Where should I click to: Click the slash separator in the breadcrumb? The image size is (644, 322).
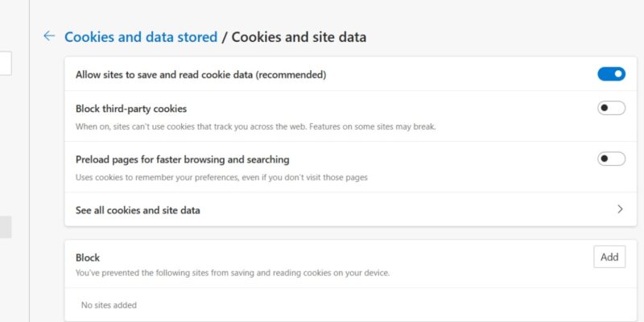(x=225, y=37)
